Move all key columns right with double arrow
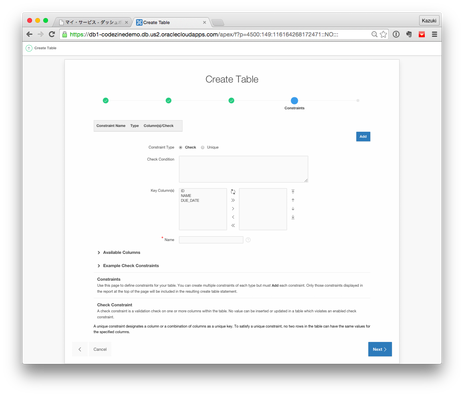Screen dimensions: 464x396 point(233,200)
